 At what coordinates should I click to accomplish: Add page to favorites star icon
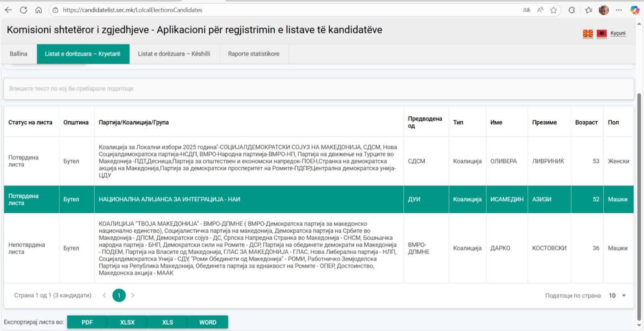click(553, 10)
